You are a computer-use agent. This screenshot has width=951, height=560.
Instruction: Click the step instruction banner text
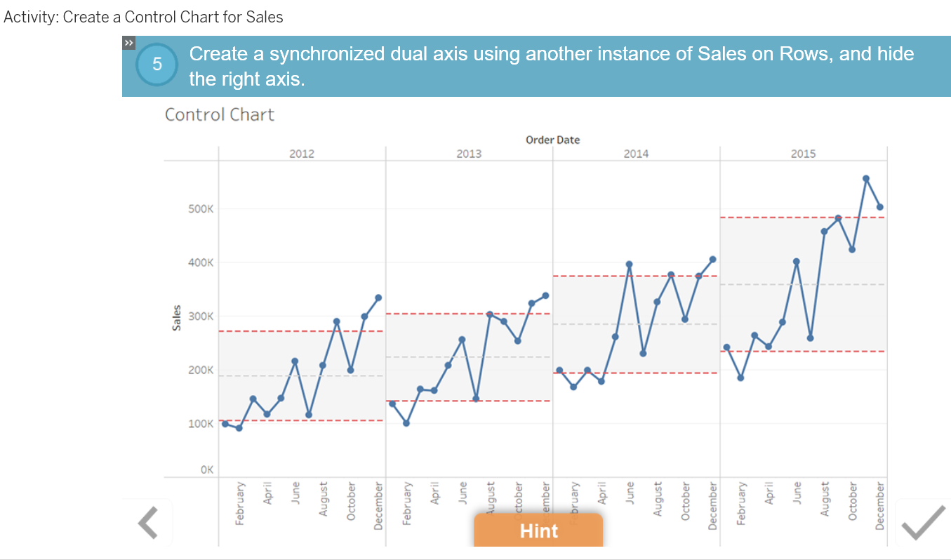(552, 66)
